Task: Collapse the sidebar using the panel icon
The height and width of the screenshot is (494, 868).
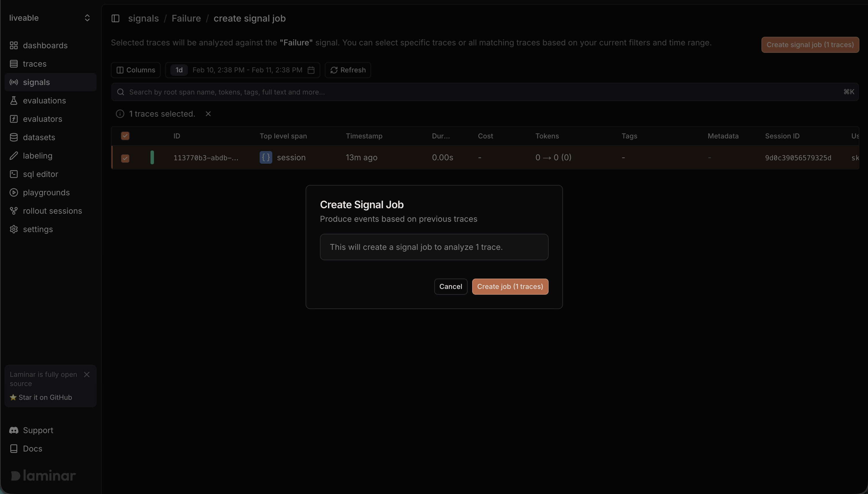Action: pyautogui.click(x=115, y=18)
